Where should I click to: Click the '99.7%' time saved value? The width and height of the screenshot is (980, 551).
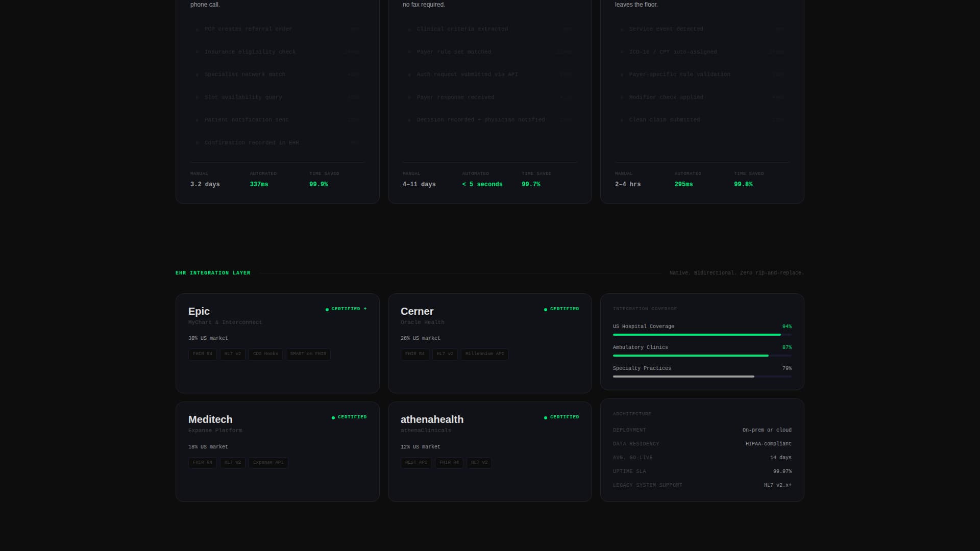pyautogui.click(x=531, y=185)
